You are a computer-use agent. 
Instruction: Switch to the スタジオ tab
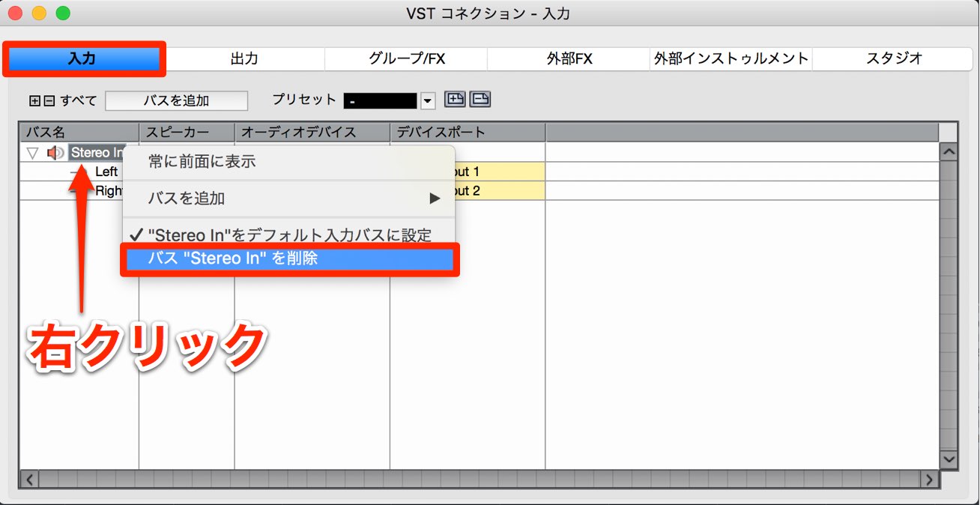click(x=893, y=58)
